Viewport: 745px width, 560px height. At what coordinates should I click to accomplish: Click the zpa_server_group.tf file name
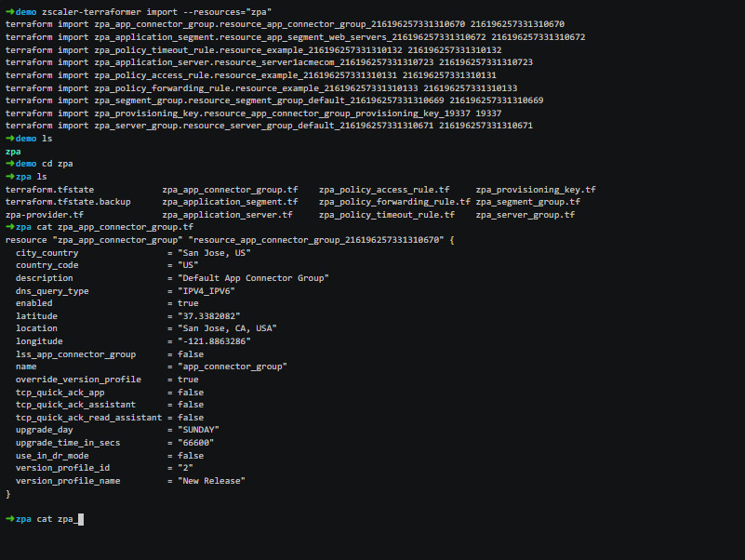click(525, 214)
